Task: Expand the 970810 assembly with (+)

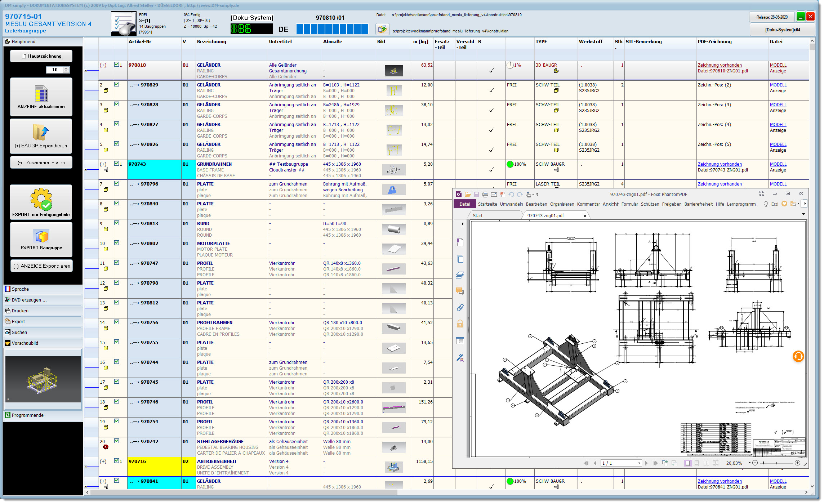Action: pyautogui.click(x=103, y=65)
